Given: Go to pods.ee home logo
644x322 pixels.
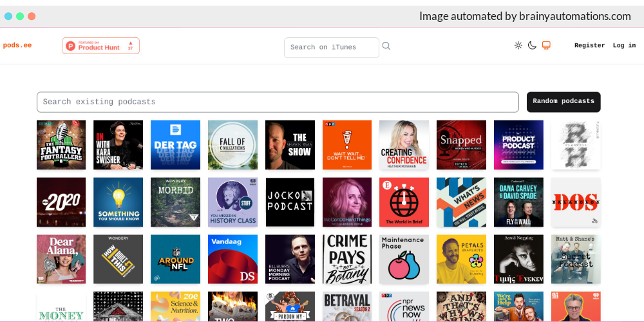Looking at the screenshot, I should point(17,45).
